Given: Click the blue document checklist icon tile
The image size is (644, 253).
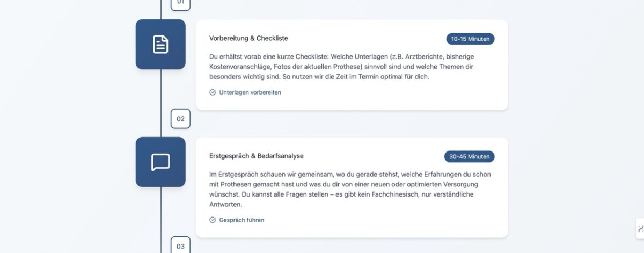Looking at the screenshot, I should click(160, 44).
